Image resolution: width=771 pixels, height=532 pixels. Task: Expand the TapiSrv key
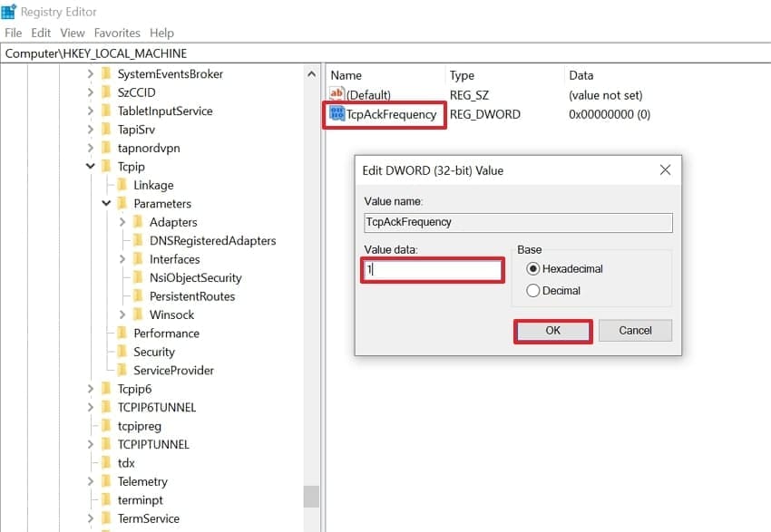[90, 130]
